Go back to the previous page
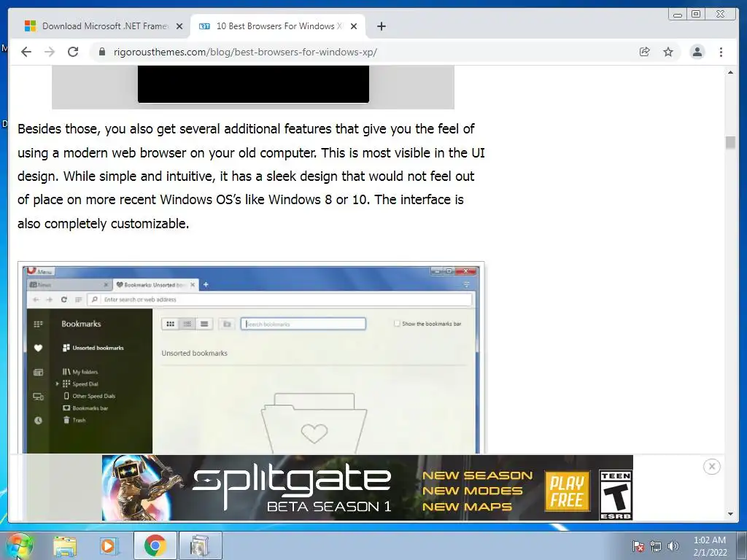Image resolution: width=747 pixels, height=560 pixels. pos(26,52)
